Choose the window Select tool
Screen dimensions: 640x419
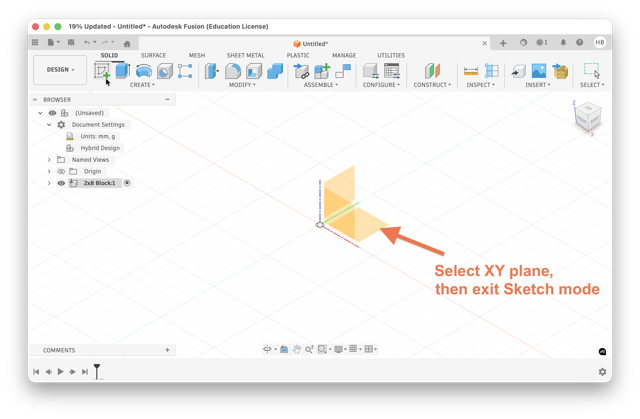point(592,71)
